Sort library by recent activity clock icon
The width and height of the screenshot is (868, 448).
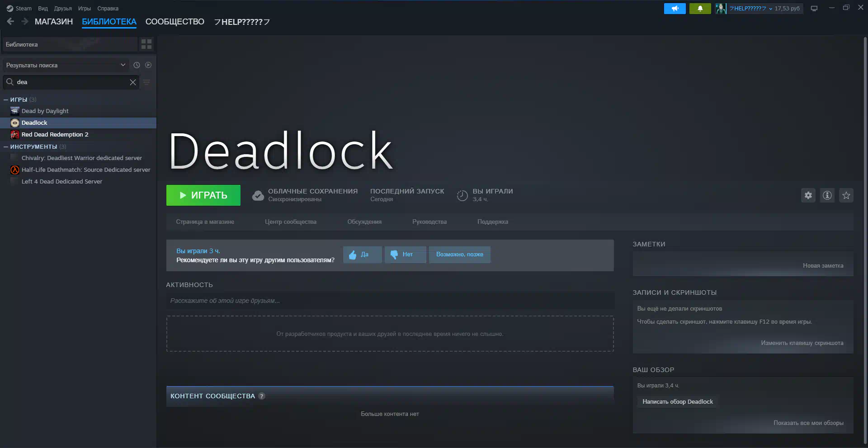(137, 65)
